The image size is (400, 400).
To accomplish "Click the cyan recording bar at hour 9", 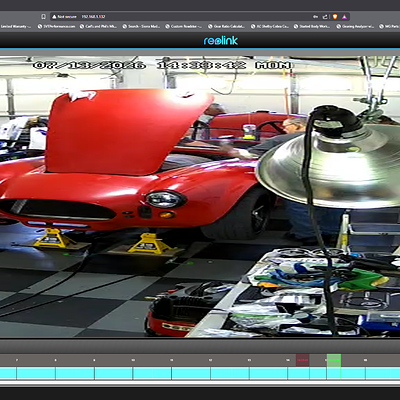I will pyautogui.click(x=114, y=373).
